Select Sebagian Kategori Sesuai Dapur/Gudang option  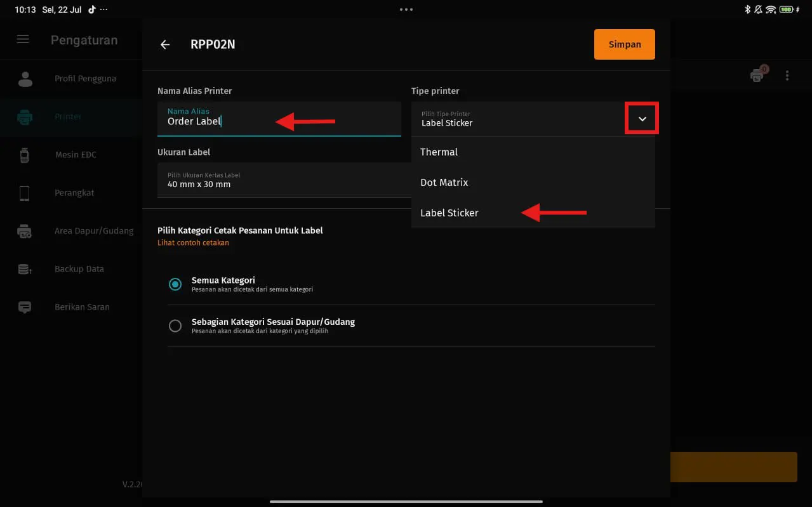pos(175,326)
